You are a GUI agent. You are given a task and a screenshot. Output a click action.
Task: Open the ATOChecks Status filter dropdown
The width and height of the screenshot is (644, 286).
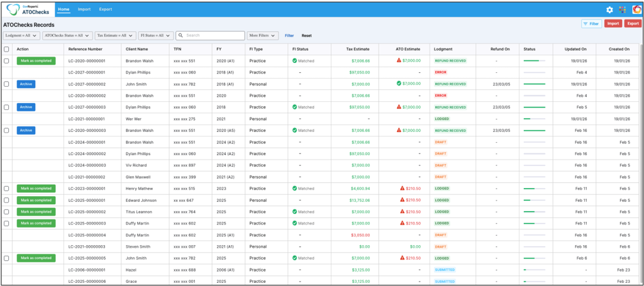pyautogui.click(x=67, y=36)
